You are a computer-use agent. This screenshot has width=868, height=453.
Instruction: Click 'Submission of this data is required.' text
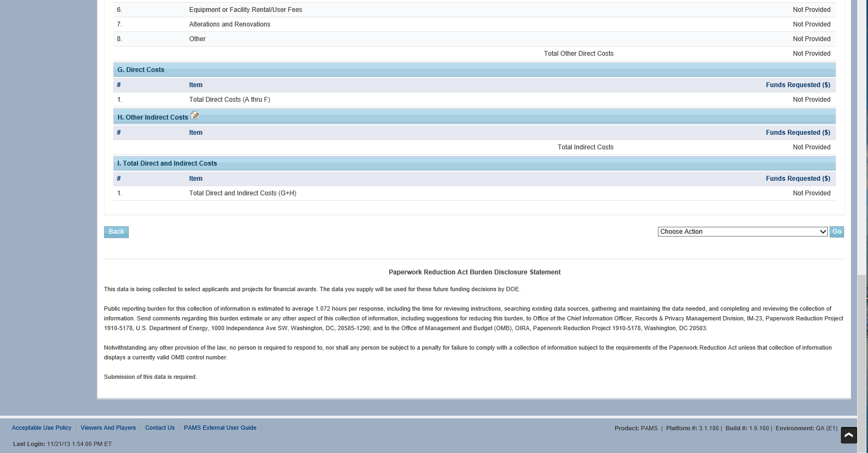[x=151, y=377]
